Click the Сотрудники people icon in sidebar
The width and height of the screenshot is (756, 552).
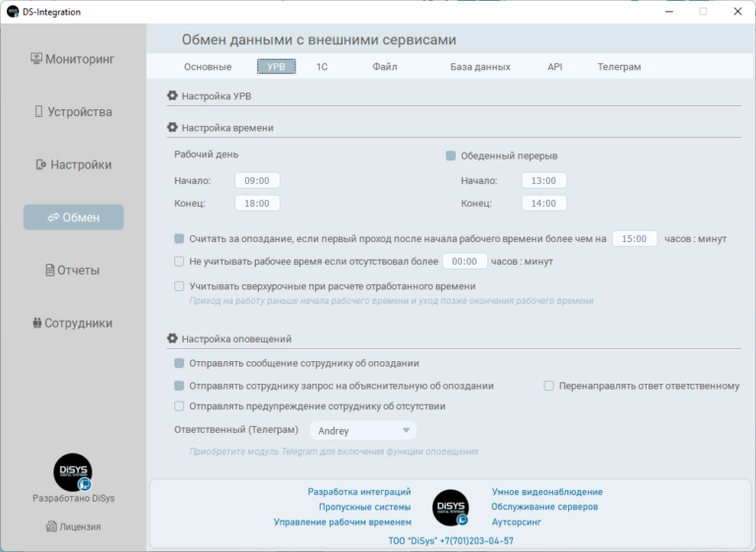click(x=36, y=324)
